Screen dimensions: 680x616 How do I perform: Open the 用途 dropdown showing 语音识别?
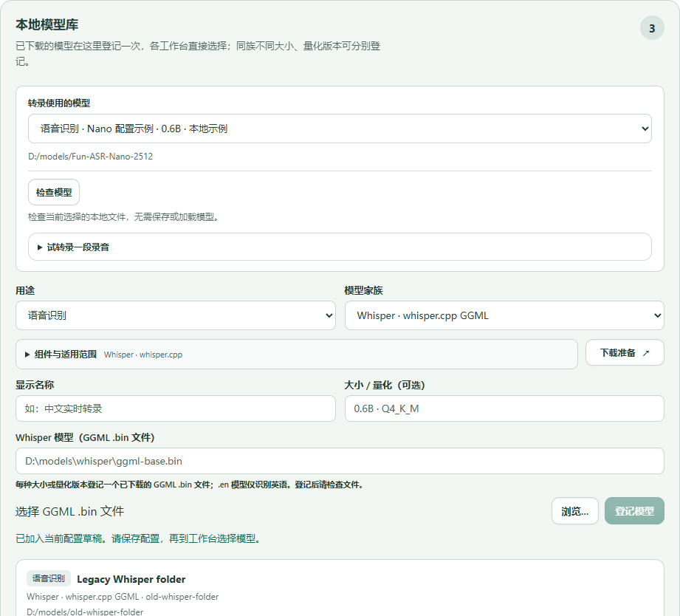(x=176, y=315)
